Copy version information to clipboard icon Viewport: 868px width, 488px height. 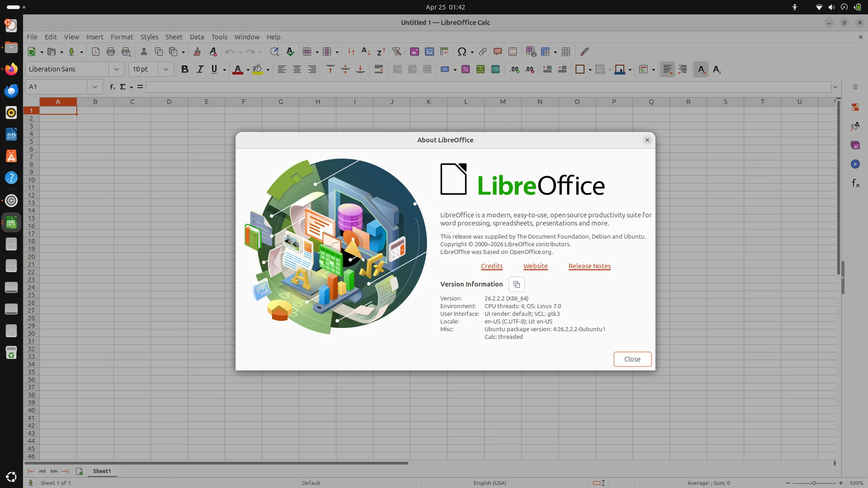pyautogui.click(x=517, y=284)
